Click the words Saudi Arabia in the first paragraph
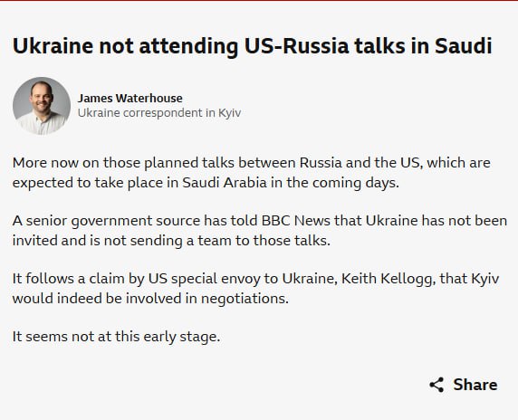This screenshot has width=518, height=420. 225,183
